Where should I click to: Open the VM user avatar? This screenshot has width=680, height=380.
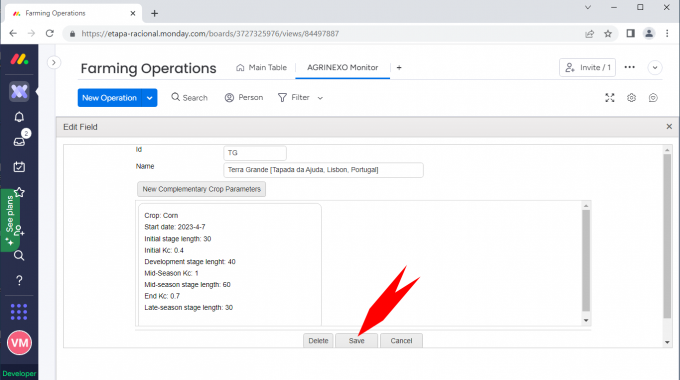coord(19,343)
